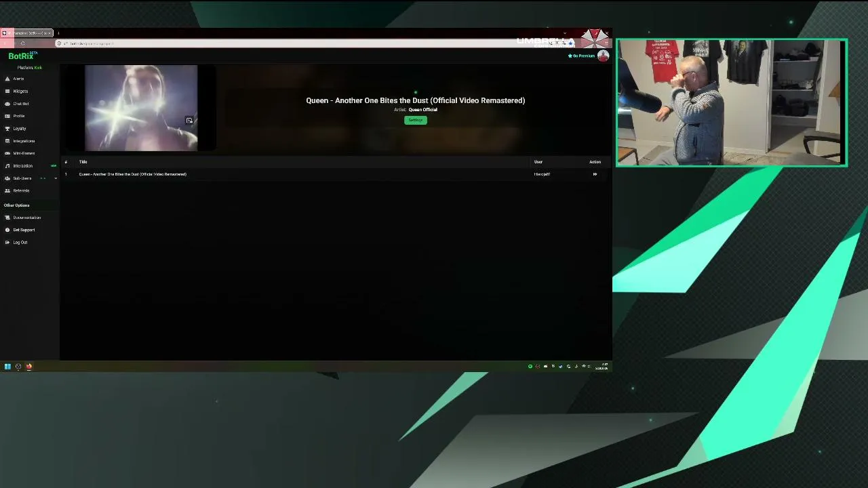
Task: Click the taskbar clock
Action: point(602,367)
